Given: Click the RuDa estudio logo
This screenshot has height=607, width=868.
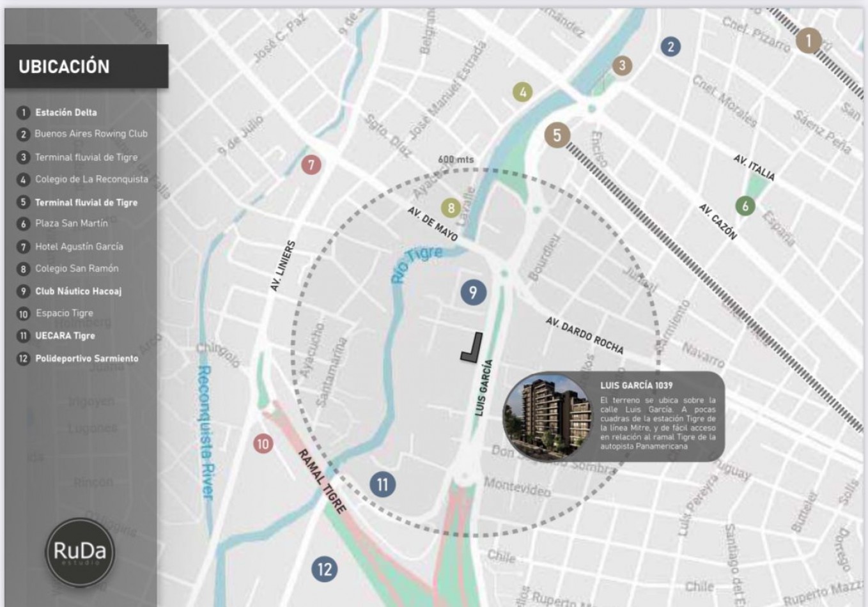Looking at the screenshot, I should pos(80,552).
